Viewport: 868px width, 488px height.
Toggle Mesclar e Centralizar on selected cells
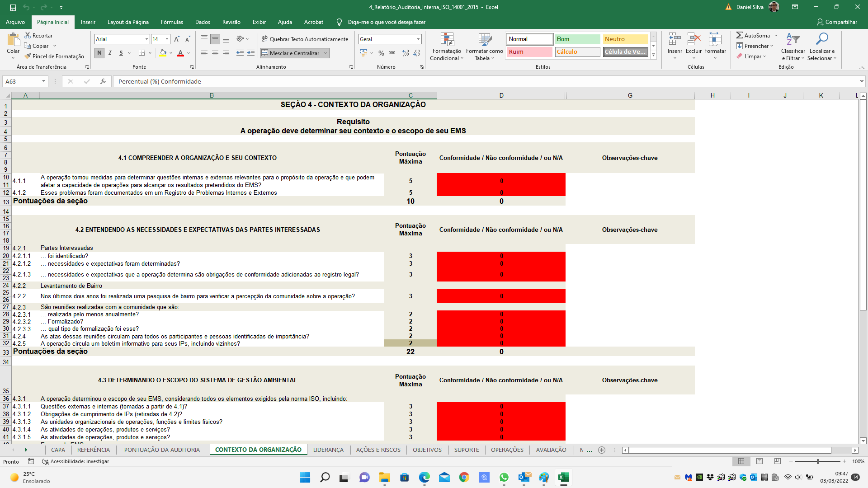(292, 53)
